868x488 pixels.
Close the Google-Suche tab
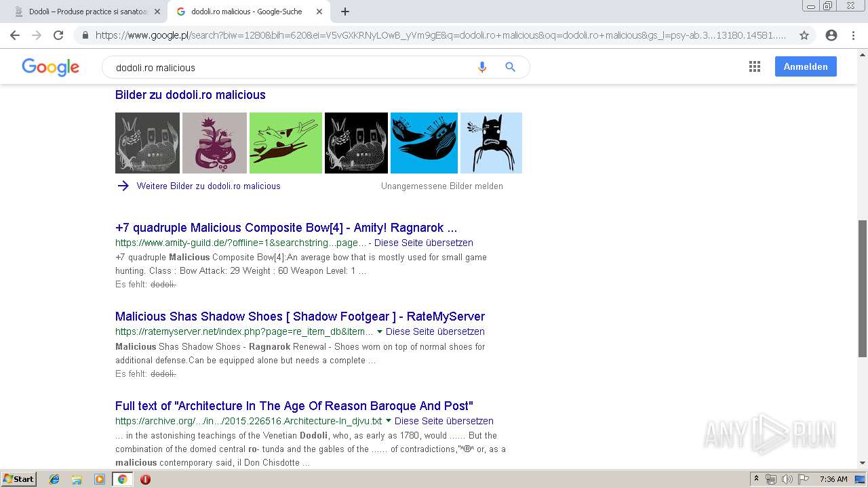click(x=319, y=12)
